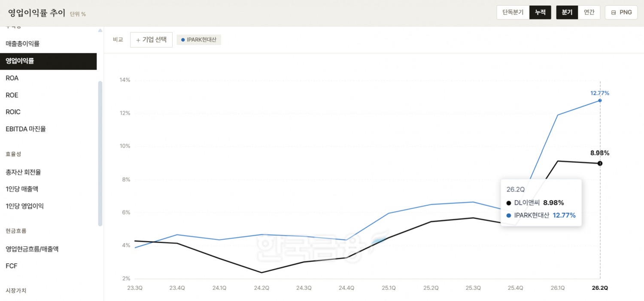Click the 8.98% value label above the line

(600, 153)
